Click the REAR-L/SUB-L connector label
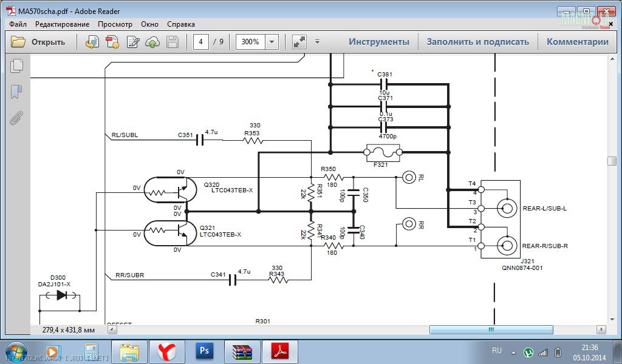Viewport: 622px width, 364px height. tap(544, 208)
